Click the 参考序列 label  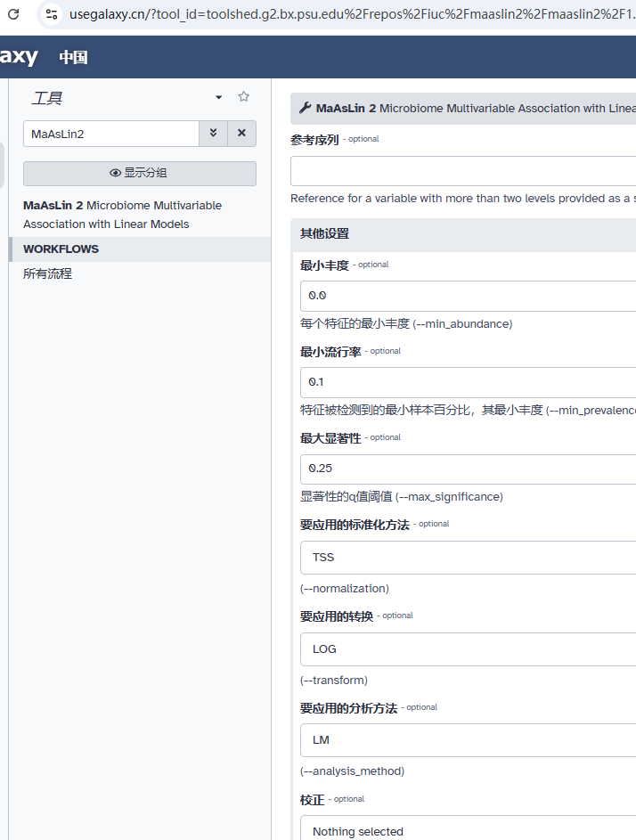tap(314, 140)
